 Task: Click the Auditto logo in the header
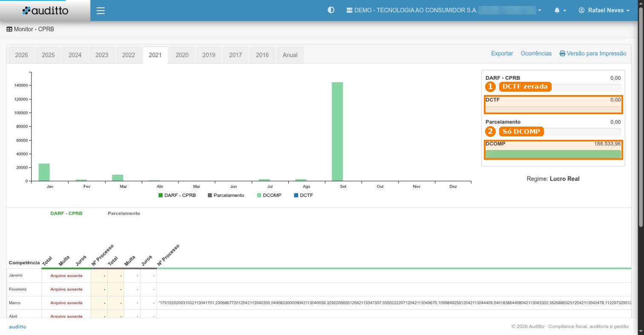coord(45,11)
